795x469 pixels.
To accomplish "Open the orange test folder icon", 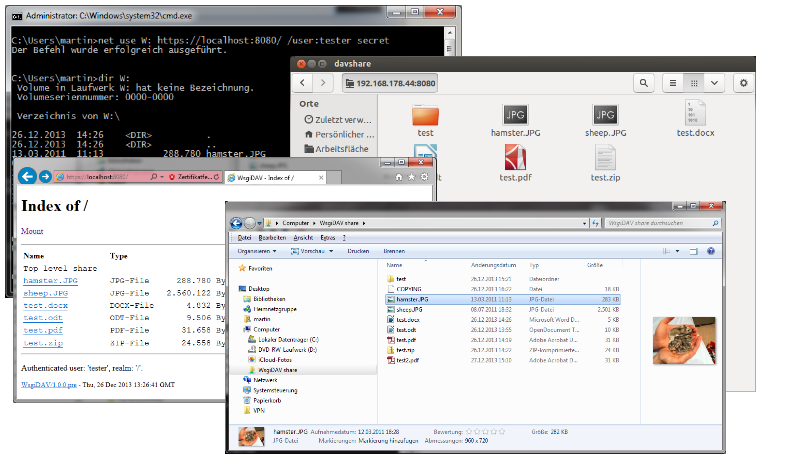I will (426, 115).
